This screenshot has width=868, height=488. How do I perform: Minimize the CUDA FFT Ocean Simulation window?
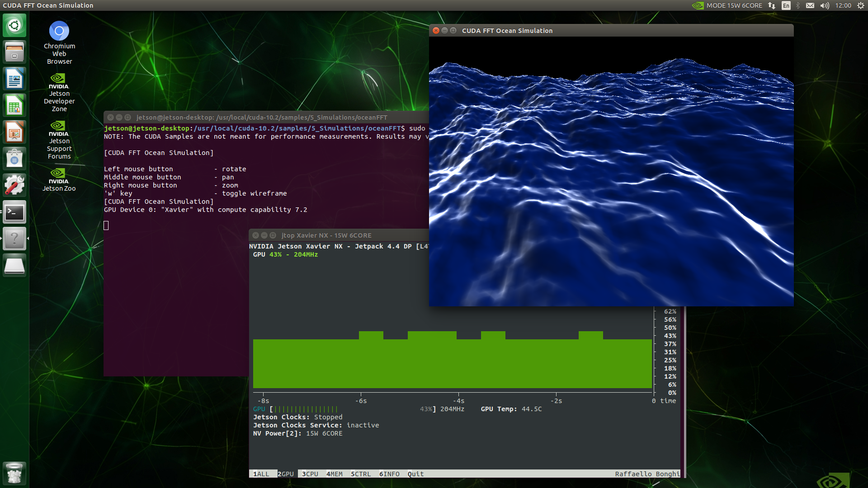(444, 30)
